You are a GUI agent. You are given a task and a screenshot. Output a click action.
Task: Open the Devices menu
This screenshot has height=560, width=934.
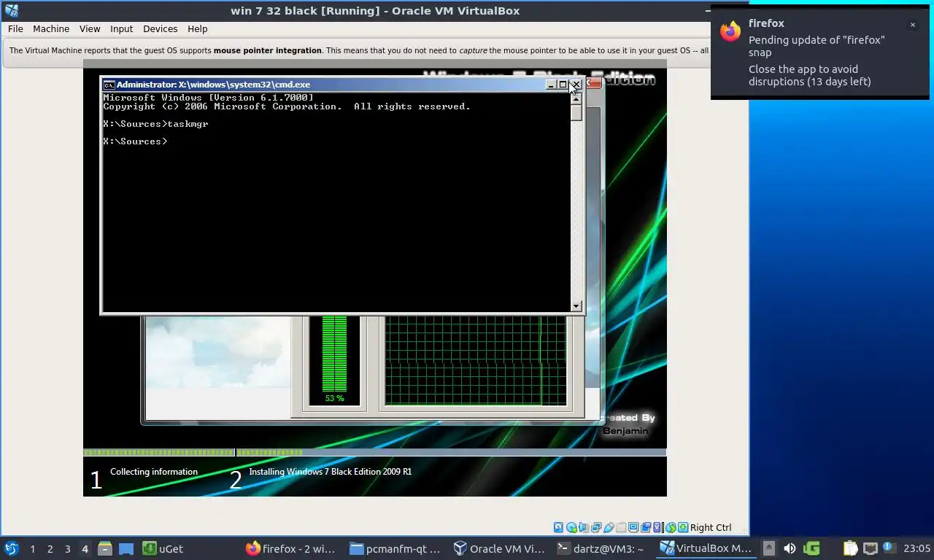pos(161,28)
